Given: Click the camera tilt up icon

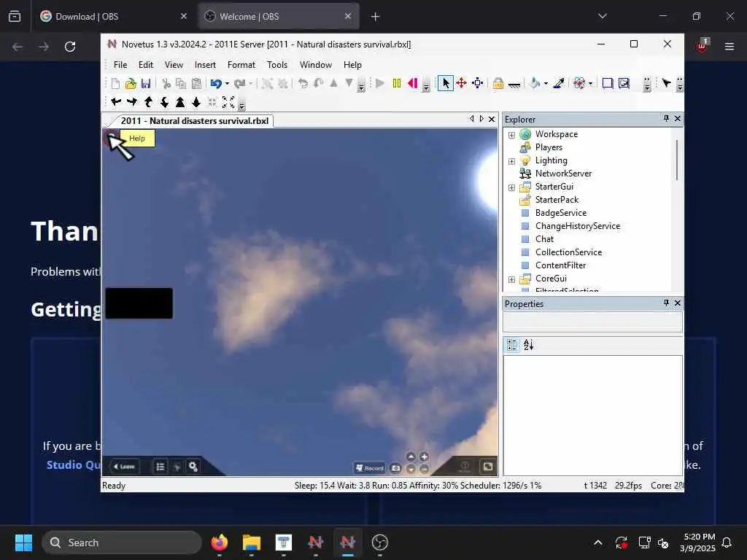Looking at the screenshot, I should [x=148, y=102].
